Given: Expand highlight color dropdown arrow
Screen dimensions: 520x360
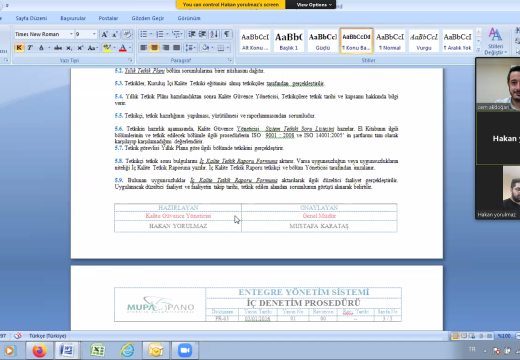Looking at the screenshot, I should (x=114, y=48).
